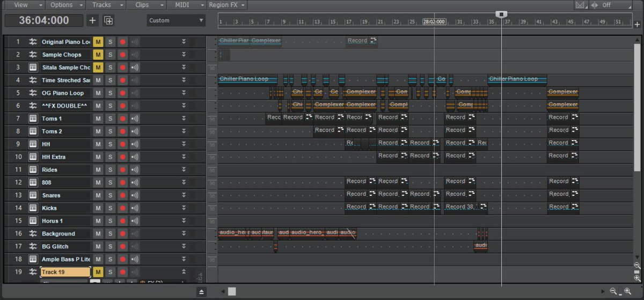The width and height of the screenshot is (644, 300).
Task: Mute the Time Streched Sample track
Action: [98, 80]
